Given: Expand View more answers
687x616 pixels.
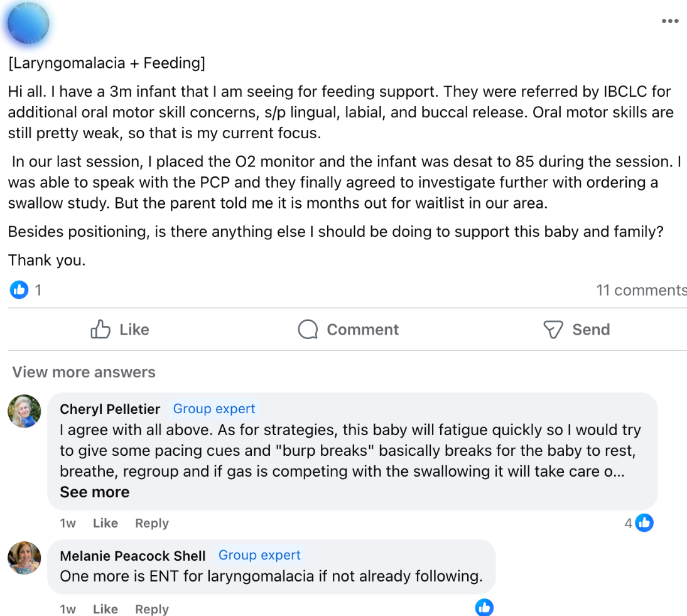Looking at the screenshot, I should click(84, 372).
